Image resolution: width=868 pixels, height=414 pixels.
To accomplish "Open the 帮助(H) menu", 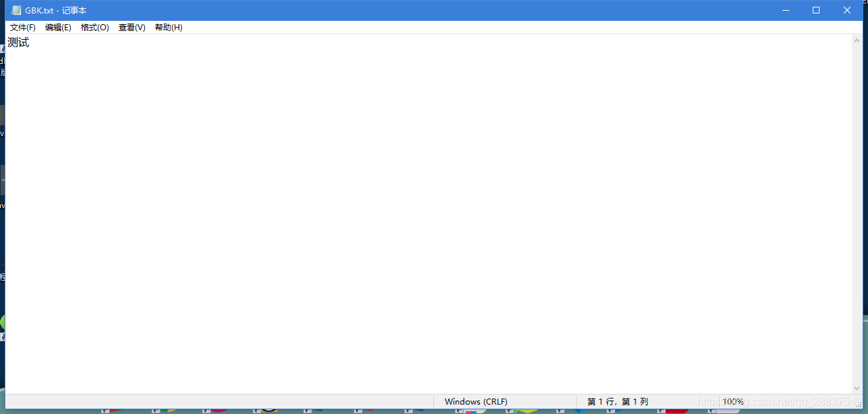I will (x=168, y=28).
